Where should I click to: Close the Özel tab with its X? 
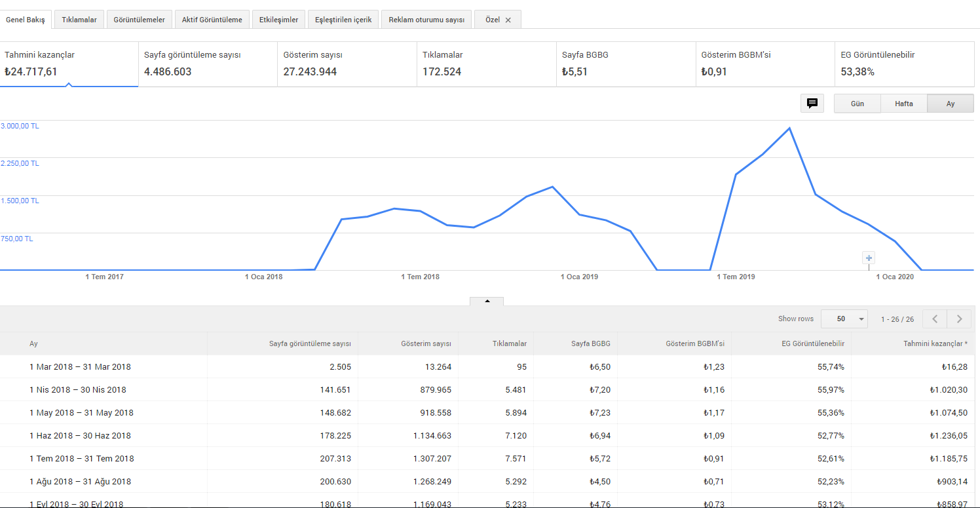tap(508, 20)
